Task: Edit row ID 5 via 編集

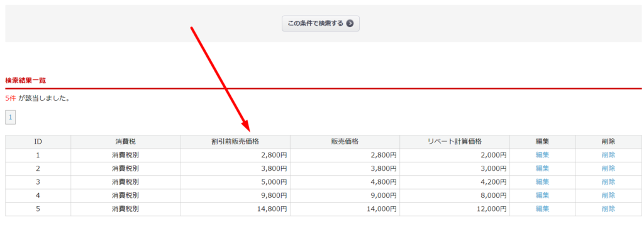Action: 542,209
